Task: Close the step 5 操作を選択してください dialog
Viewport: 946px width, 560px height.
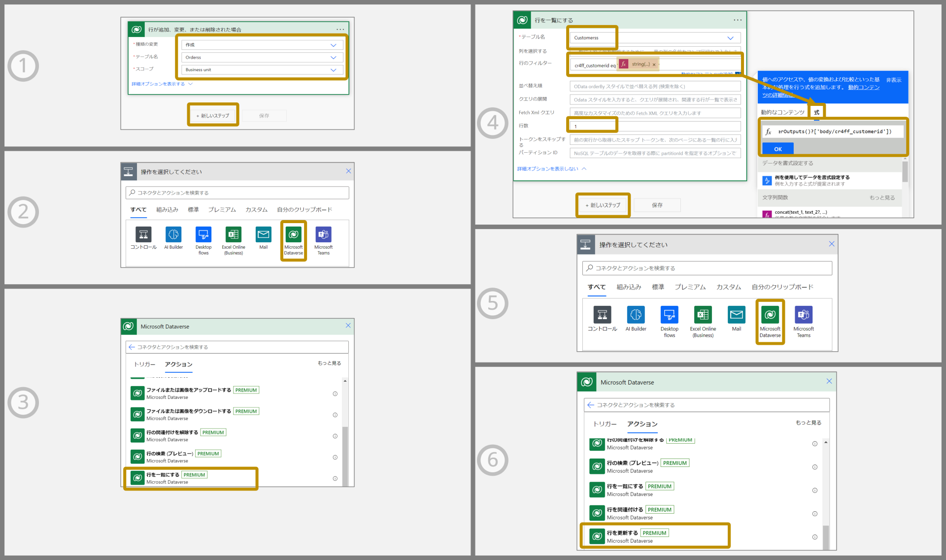Action: (x=832, y=244)
